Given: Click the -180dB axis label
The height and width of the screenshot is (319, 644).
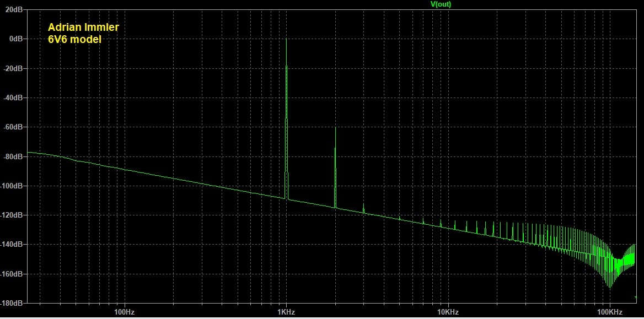Looking at the screenshot, I should coord(12,304).
